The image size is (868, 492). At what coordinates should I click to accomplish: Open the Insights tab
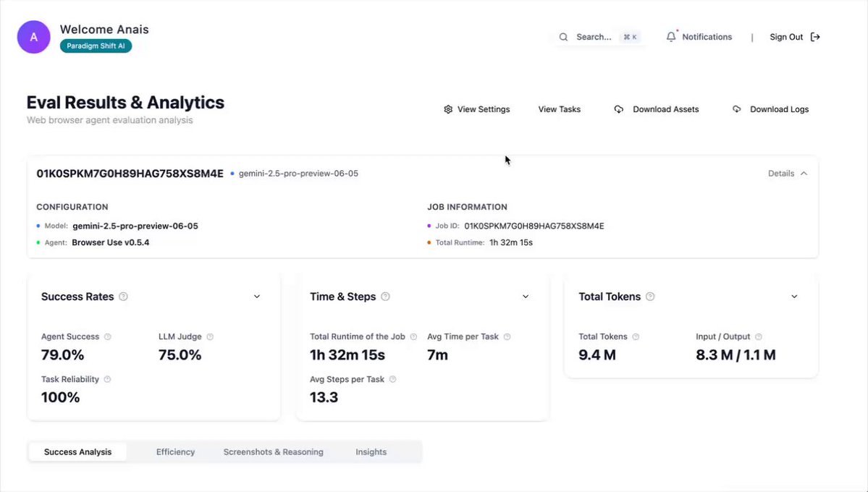(x=371, y=452)
